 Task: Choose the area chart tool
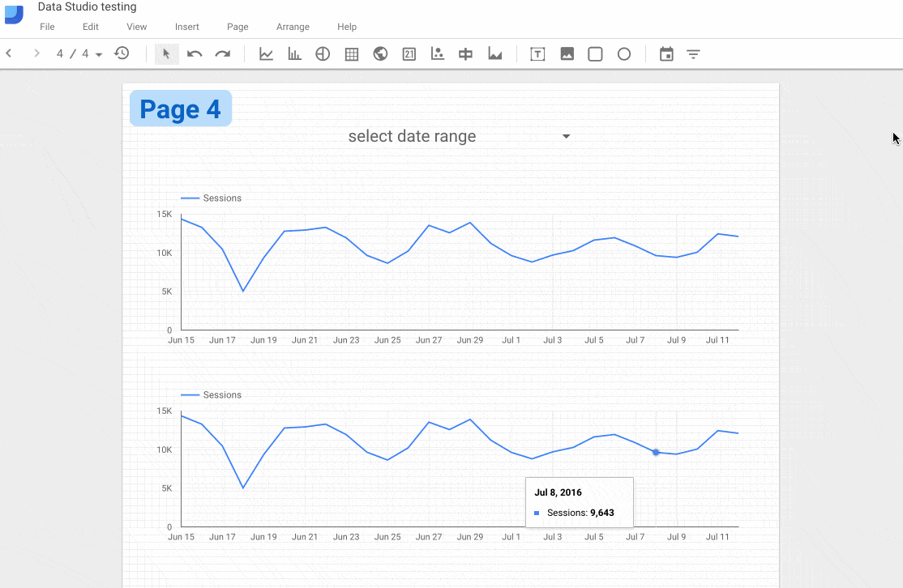click(494, 54)
